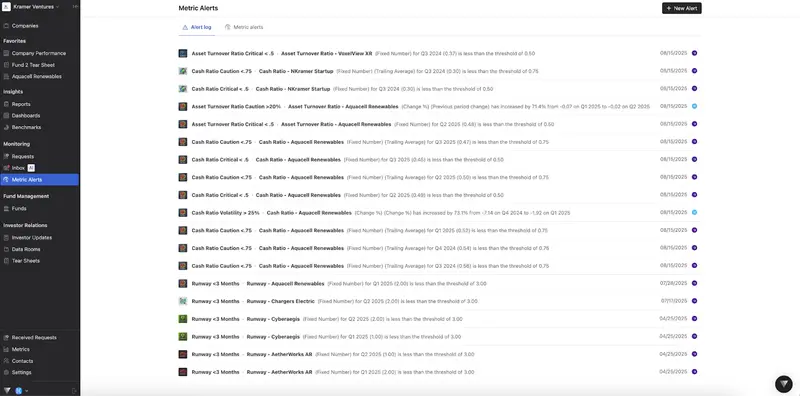Open Companies from the sidebar
Screen dimensions: 800x396
pos(25,26)
